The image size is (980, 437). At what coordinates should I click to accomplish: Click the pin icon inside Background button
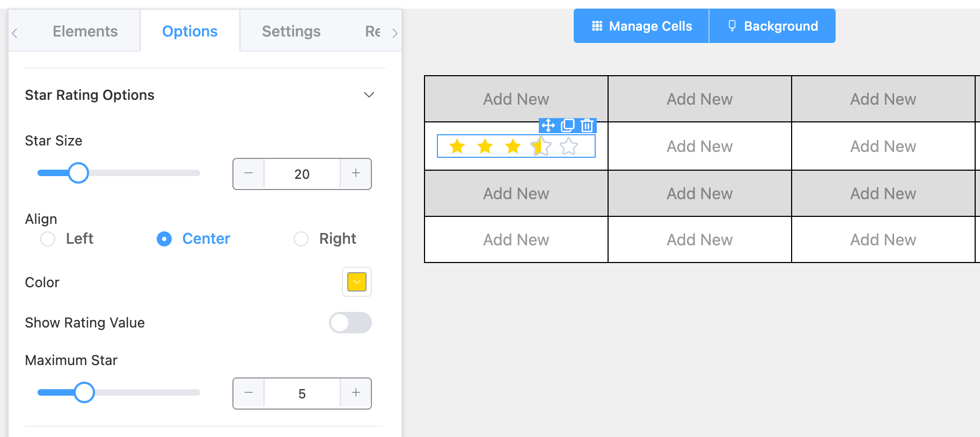[732, 25]
